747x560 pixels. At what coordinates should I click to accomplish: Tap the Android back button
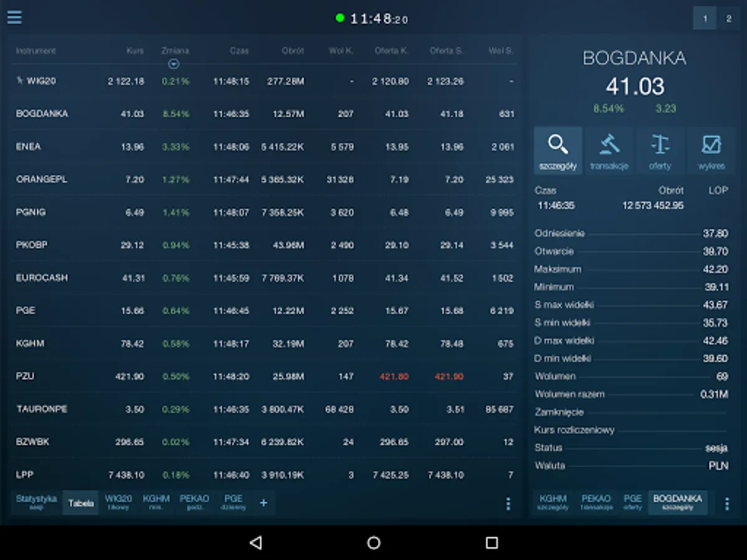(255, 543)
